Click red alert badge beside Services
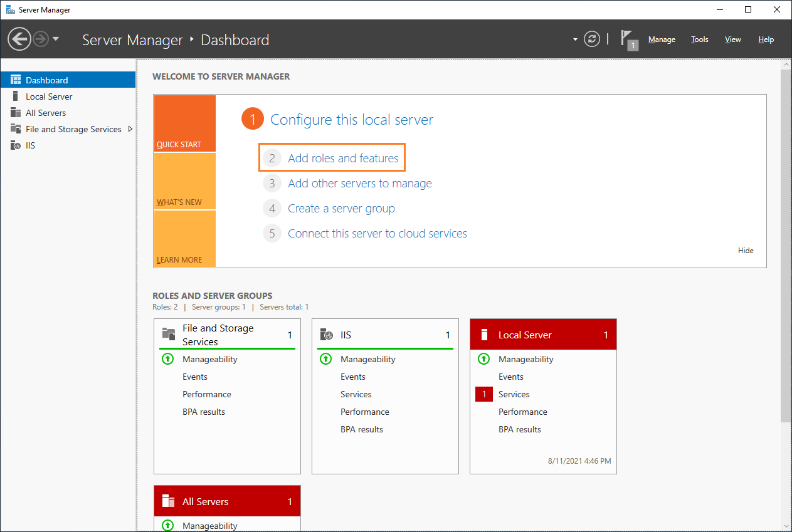 tap(484, 394)
